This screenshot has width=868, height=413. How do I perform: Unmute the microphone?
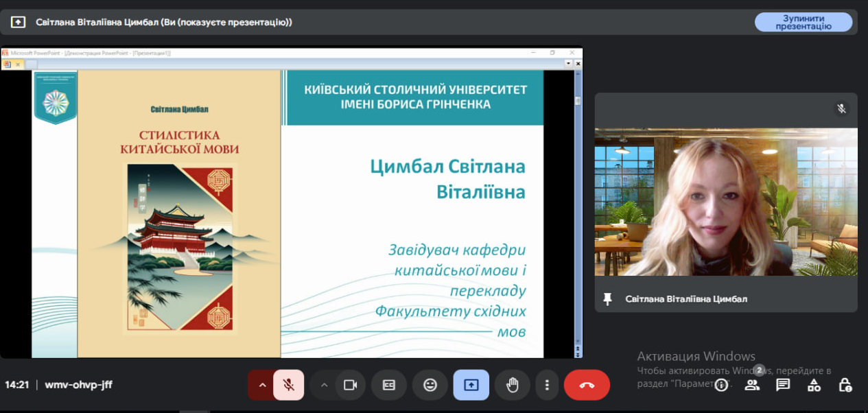(x=288, y=385)
